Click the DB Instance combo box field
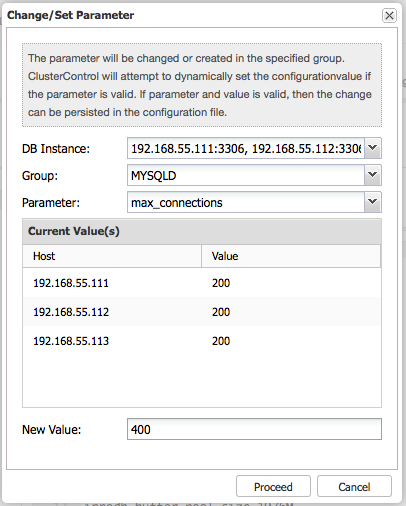The image size is (406, 506). coord(246,148)
